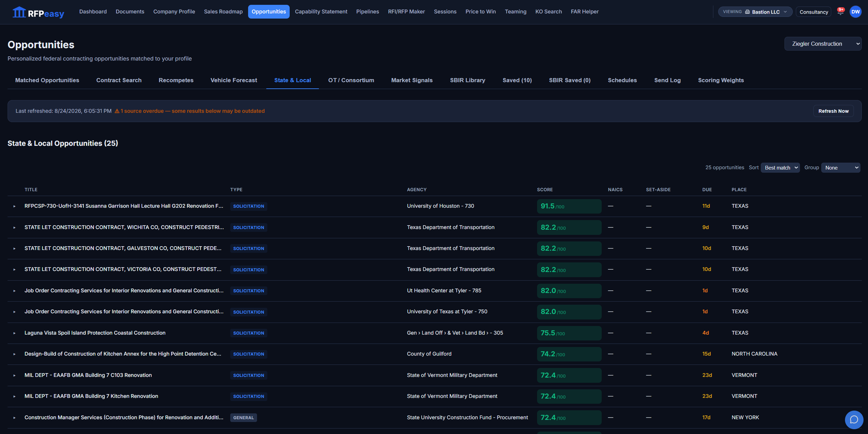Open the DW user avatar menu
Screen dimensions: 868x434
855,12
